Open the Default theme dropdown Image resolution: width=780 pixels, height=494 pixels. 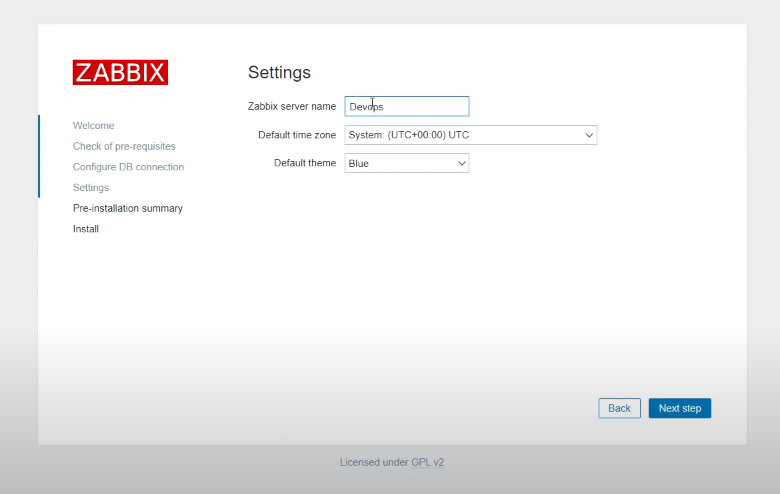407,163
